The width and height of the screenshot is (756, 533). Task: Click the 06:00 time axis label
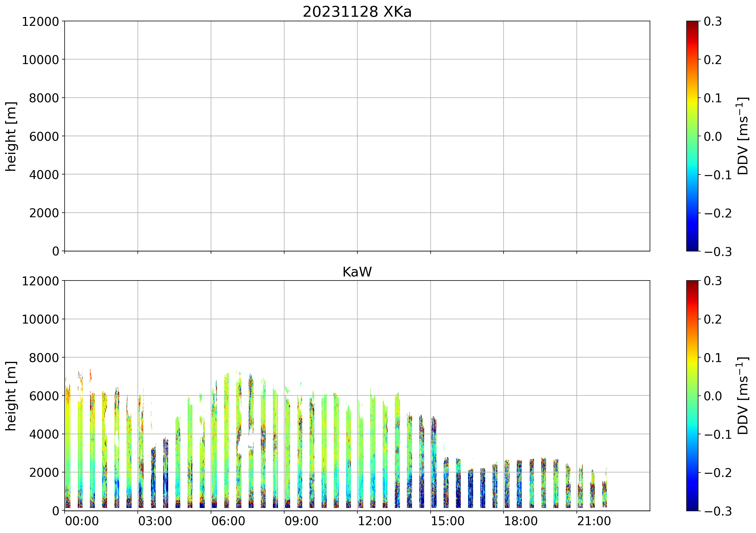[228, 521]
